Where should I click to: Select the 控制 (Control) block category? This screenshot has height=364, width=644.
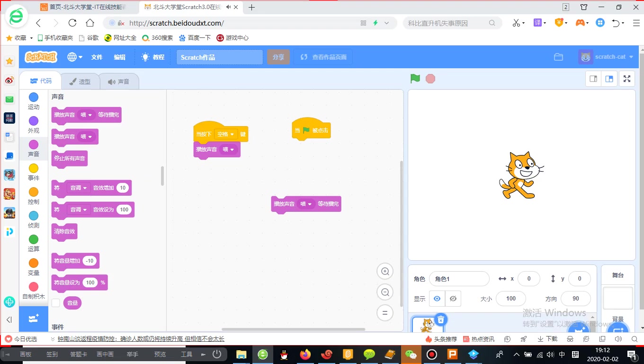coord(33,195)
